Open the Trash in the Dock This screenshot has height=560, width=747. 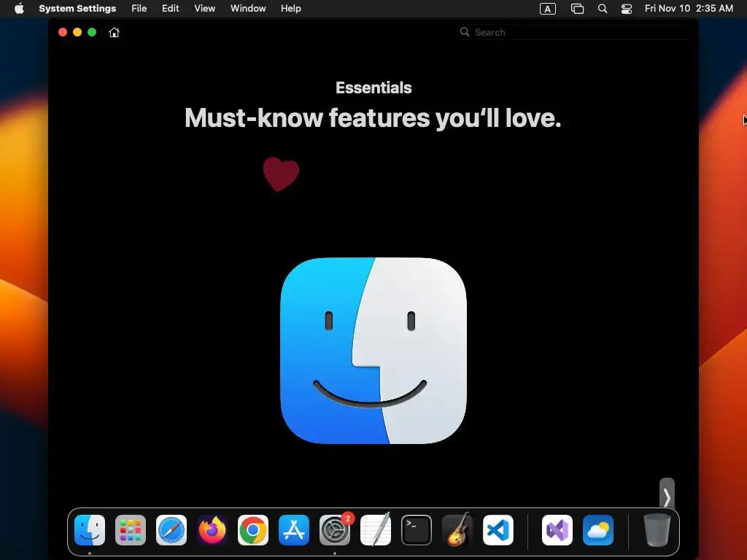657,530
